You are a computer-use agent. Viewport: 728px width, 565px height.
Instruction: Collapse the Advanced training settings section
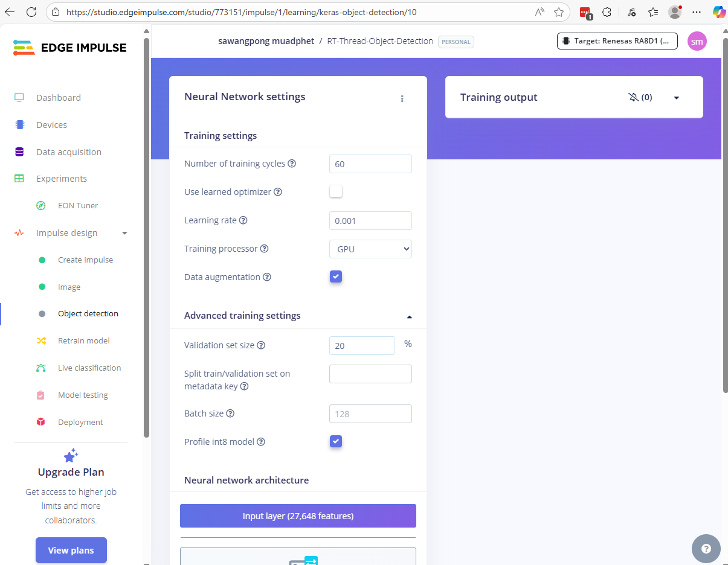tap(409, 316)
